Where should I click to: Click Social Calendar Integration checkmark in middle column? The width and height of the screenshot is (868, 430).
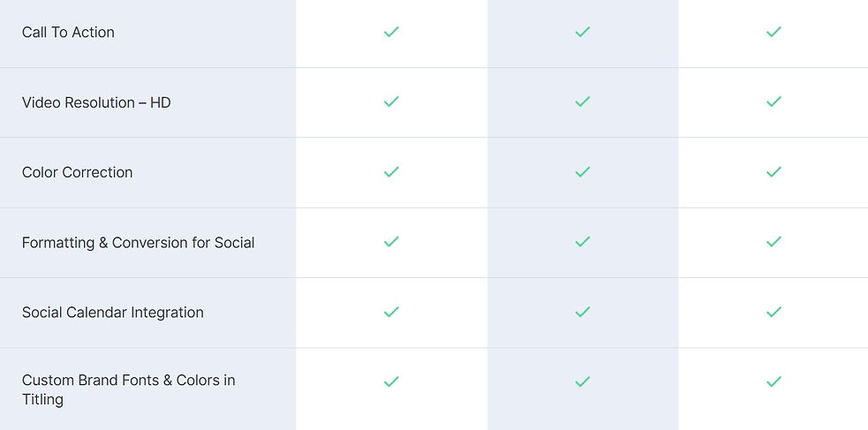(583, 312)
